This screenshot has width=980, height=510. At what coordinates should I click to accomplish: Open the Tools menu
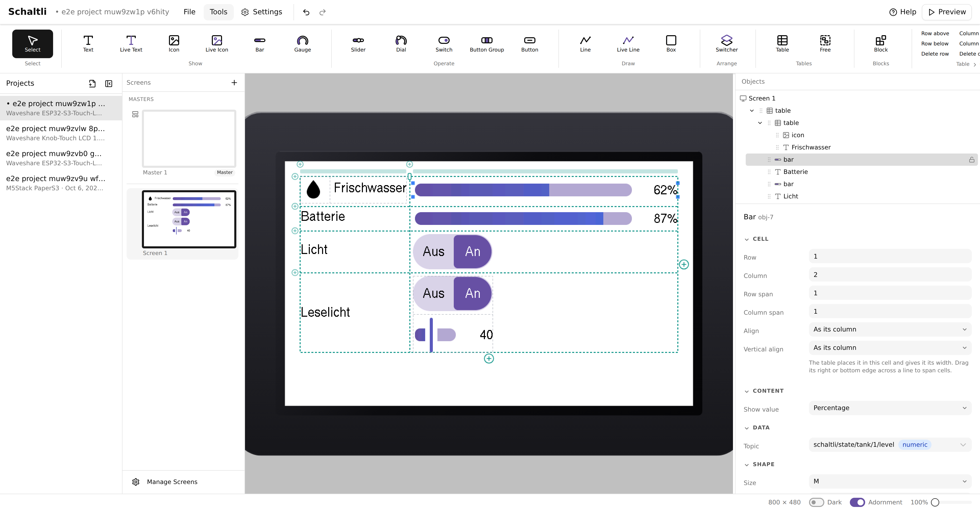[x=218, y=12]
